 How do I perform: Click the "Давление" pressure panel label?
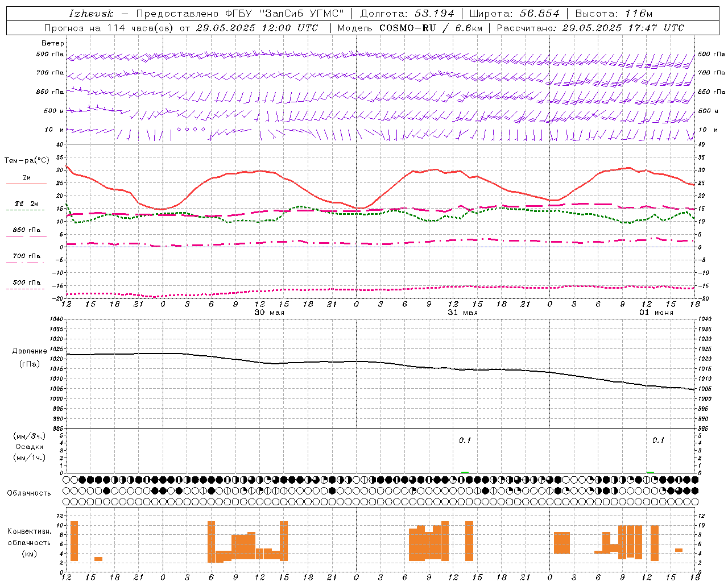(30, 351)
